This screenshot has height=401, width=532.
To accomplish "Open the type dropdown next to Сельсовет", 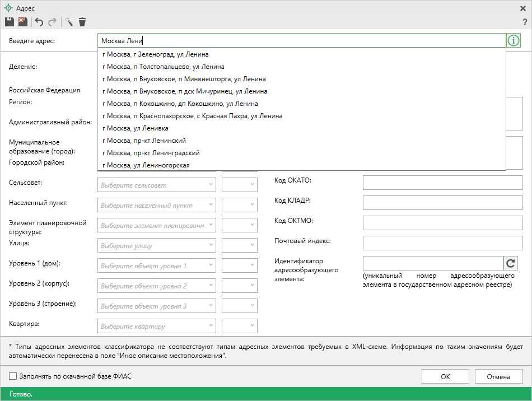I will 240,185.
